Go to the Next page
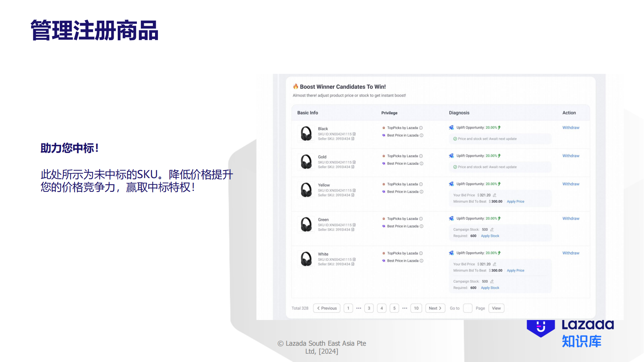644x362 pixels. 435,308
